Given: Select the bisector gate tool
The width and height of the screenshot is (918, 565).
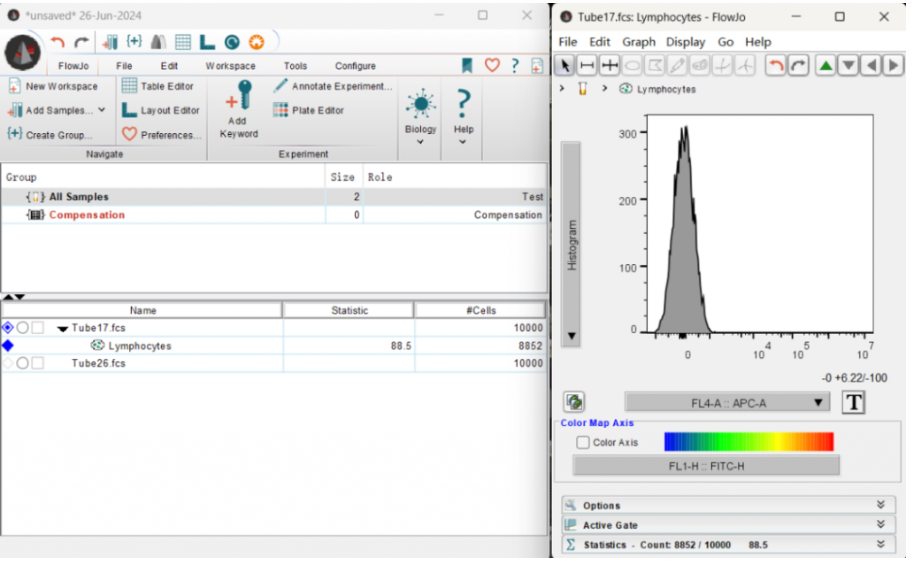Looking at the screenshot, I should coord(609,65).
